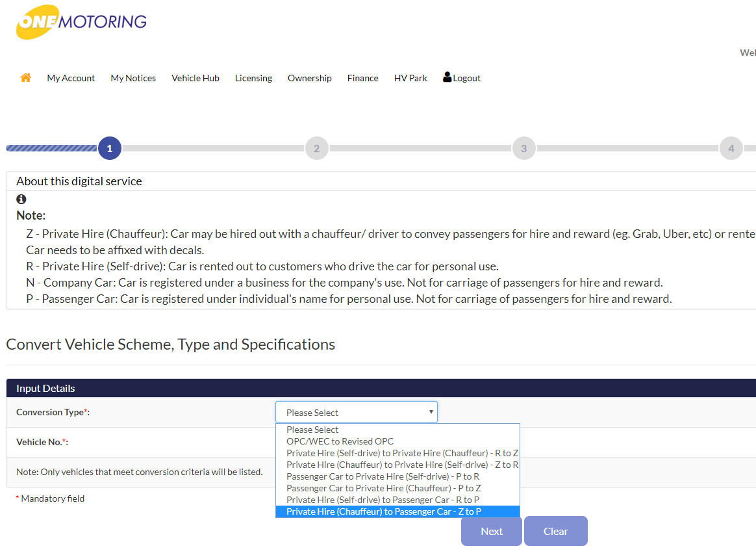The image size is (756, 555).
Task: Open the Ownership menu
Action: 310,78
